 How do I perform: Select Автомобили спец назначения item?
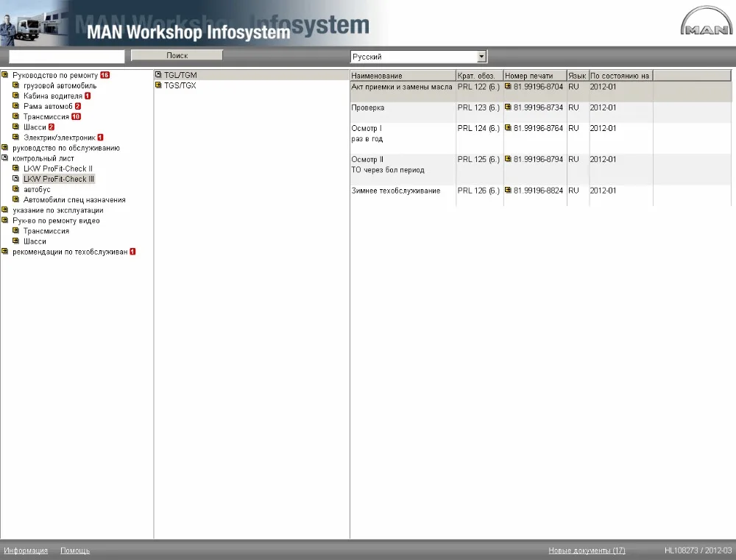74,199
